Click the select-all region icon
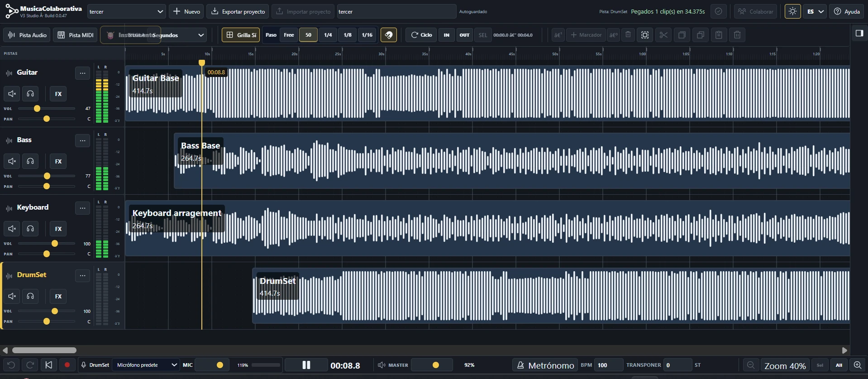This screenshot has height=379, width=868. tap(645, 35)
